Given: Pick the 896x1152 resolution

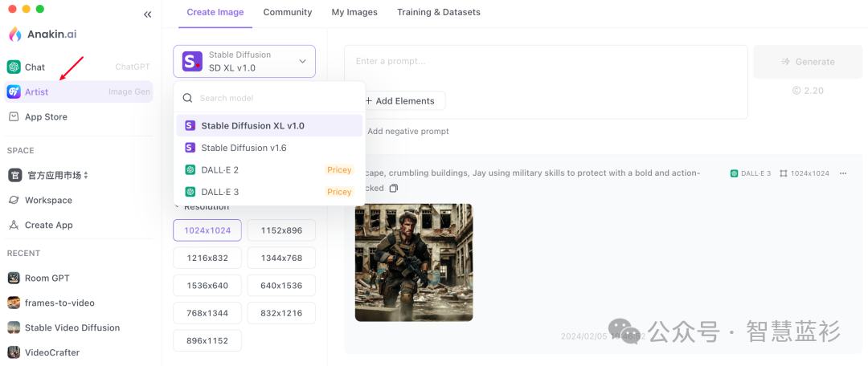Looking at the screenshot, I should [207, 340].
